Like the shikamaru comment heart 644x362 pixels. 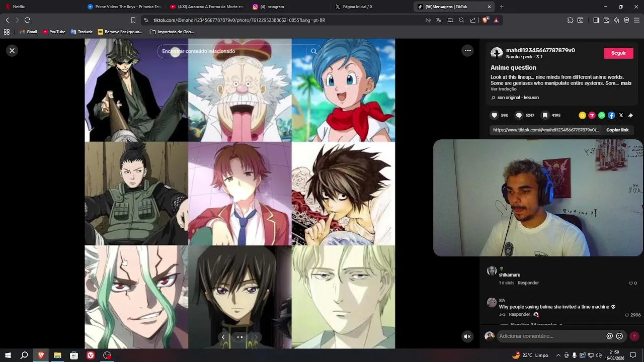[631, 283]
